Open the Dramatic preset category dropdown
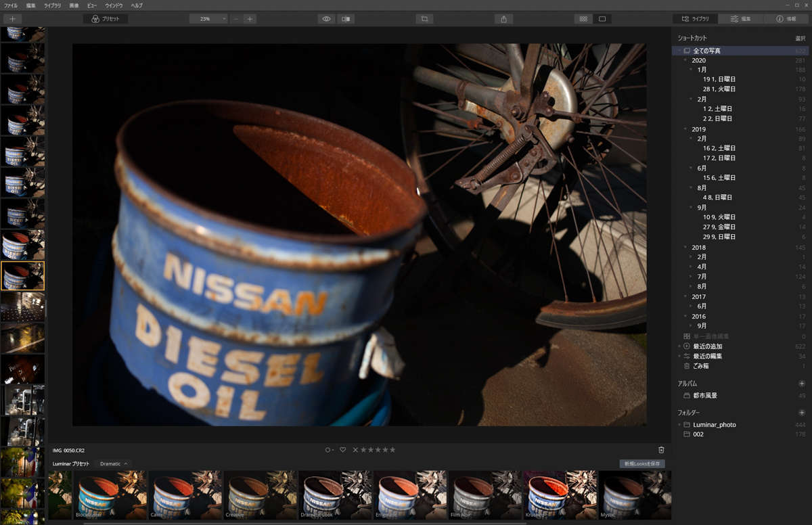812x525 pixels. pos(114,464)
